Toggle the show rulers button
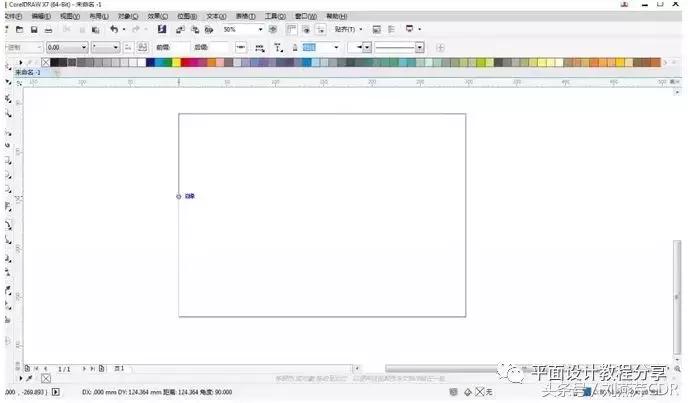 pos(291,29)
